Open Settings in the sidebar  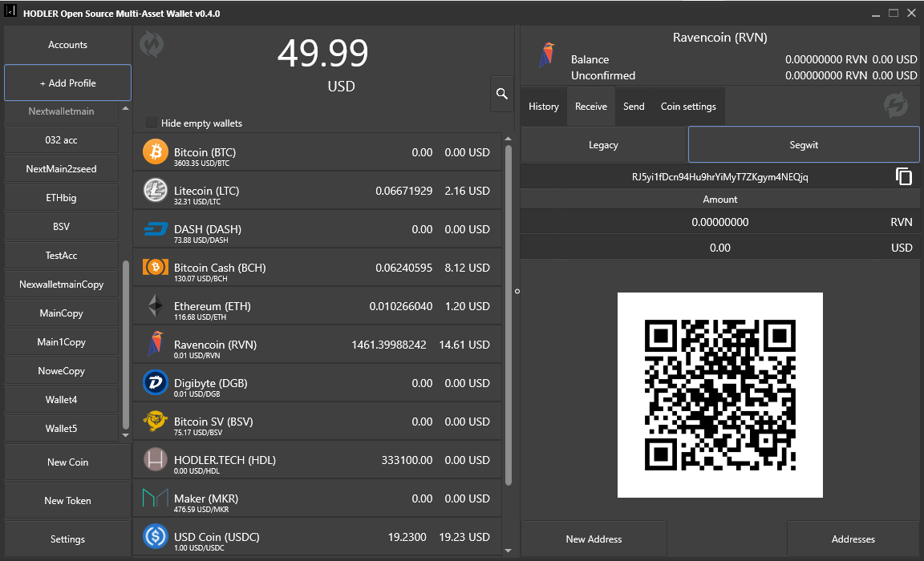point(67,539)
